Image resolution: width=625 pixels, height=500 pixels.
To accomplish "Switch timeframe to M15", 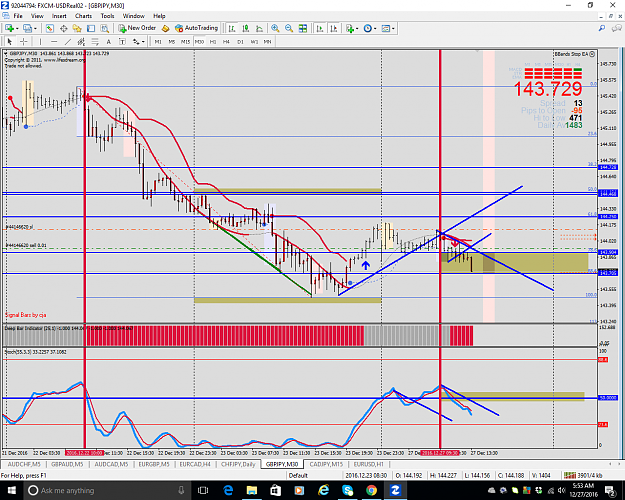I will click(x=185, y=41).
